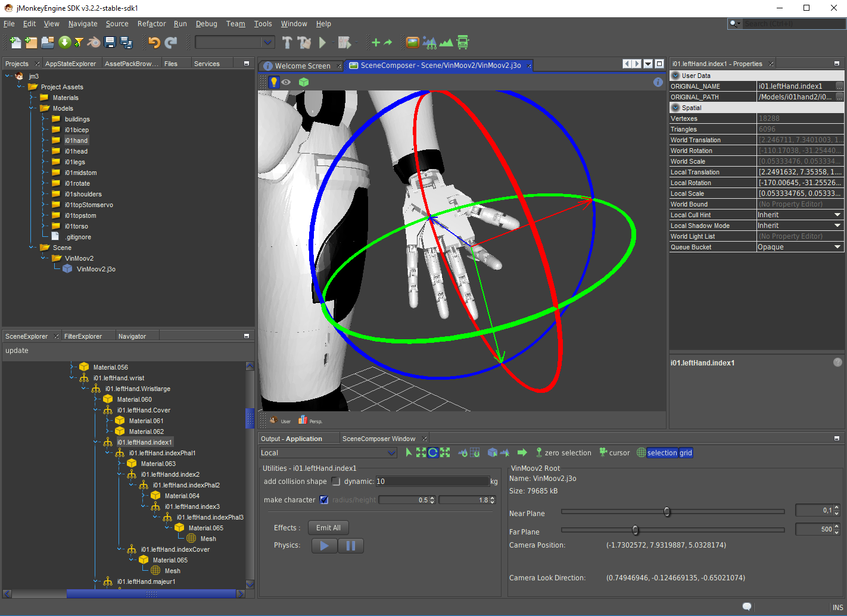Click the green download arrow icon
The width and height of the screenshot is (847, 616).
tap(64, 42)
